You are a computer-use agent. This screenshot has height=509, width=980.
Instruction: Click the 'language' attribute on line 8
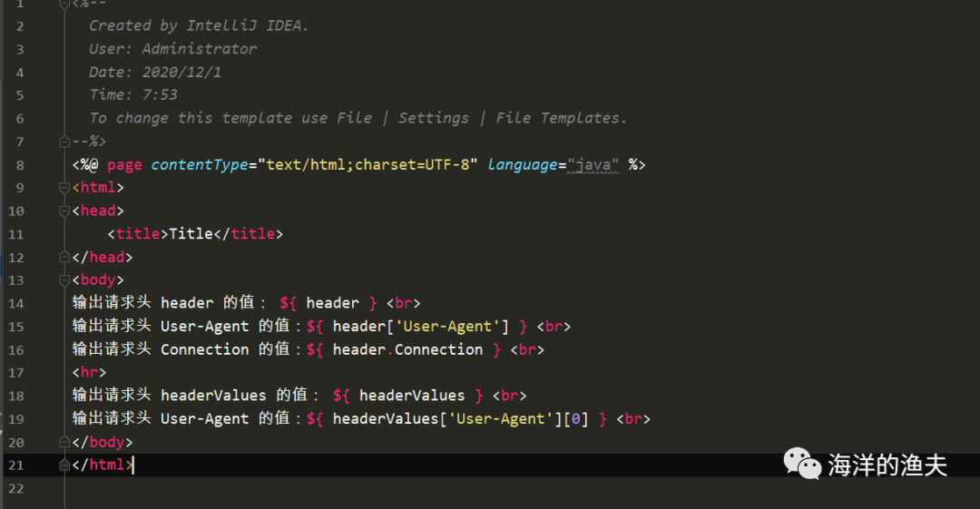(x=523, y=164)
